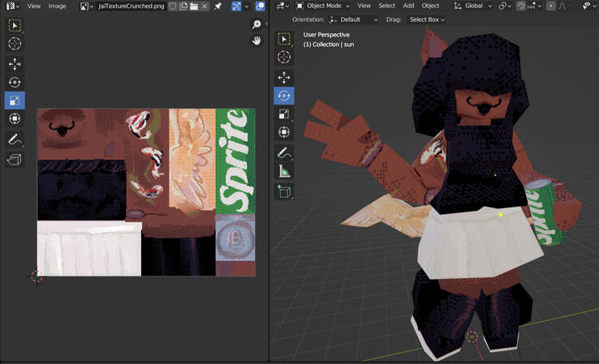Open the Image menu in the image editor
This screenshot has height=364, width=599.
point(57,6)
